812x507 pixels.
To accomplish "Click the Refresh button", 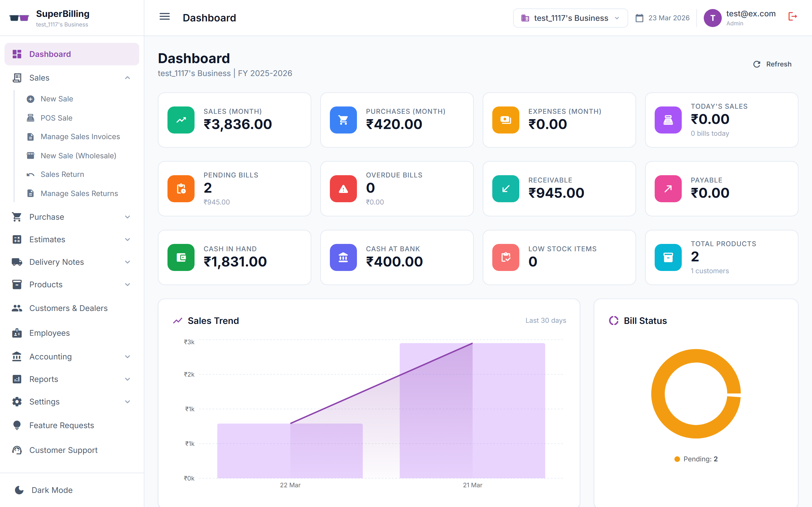I will tap(772, 64).
